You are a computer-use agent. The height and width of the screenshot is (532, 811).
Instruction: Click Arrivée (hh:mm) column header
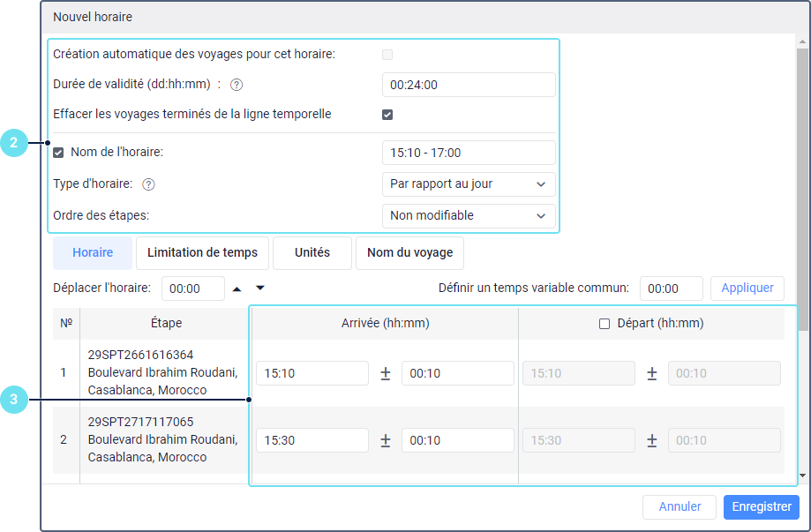coord(386,324)
